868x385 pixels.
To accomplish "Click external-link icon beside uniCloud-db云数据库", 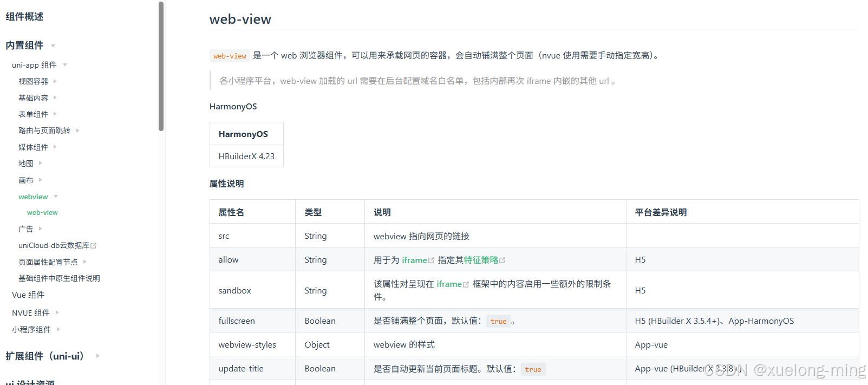I will (x=94, y=245).
